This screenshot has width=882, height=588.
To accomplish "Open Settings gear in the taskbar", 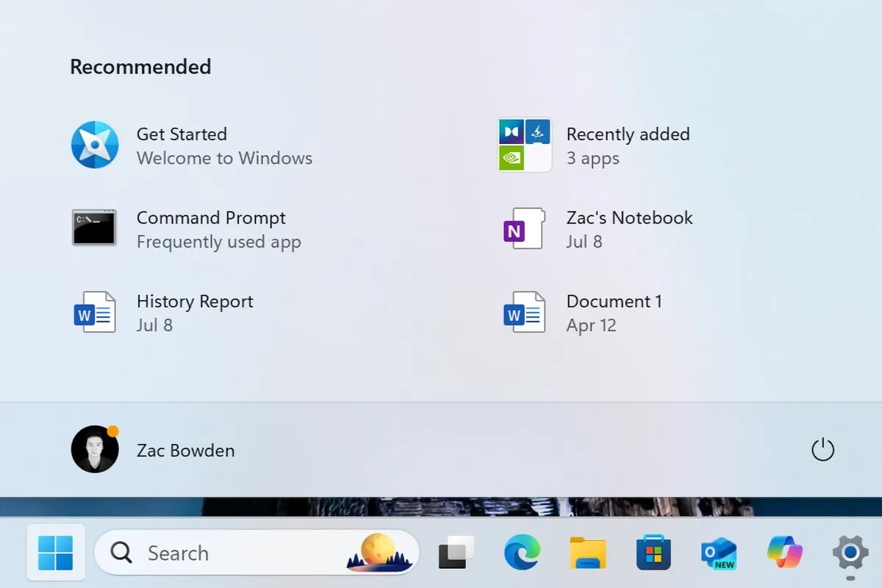I will pyautogui.click(x=850, y=553).
